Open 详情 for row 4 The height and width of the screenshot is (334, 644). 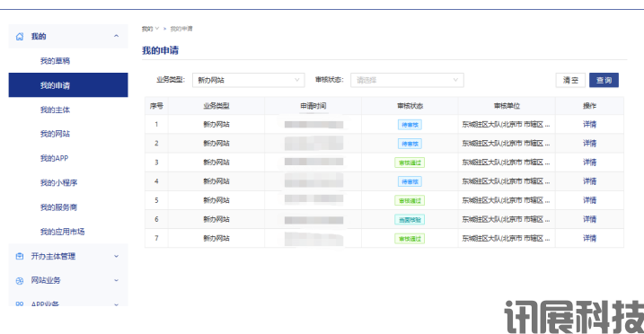tap(589, 181)
